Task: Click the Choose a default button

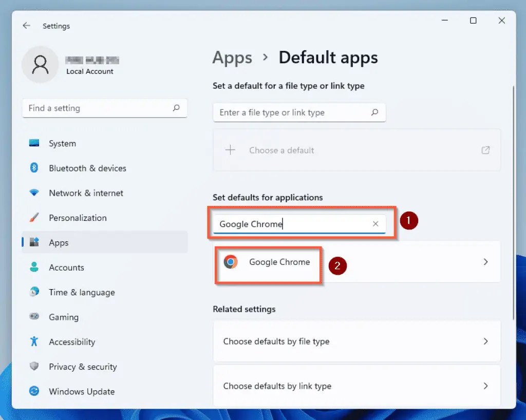Action: tap(356, 150)
